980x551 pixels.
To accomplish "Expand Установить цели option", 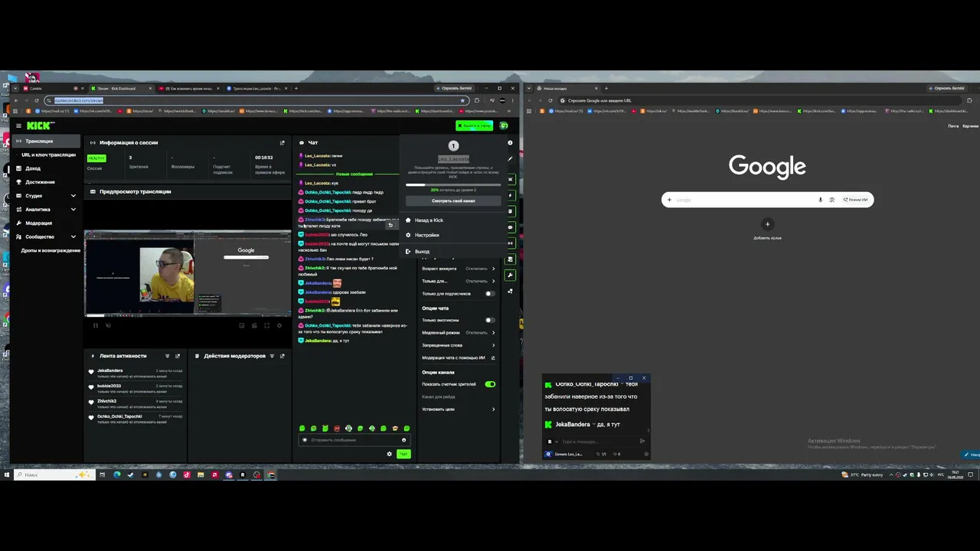I will click(458, 409).
